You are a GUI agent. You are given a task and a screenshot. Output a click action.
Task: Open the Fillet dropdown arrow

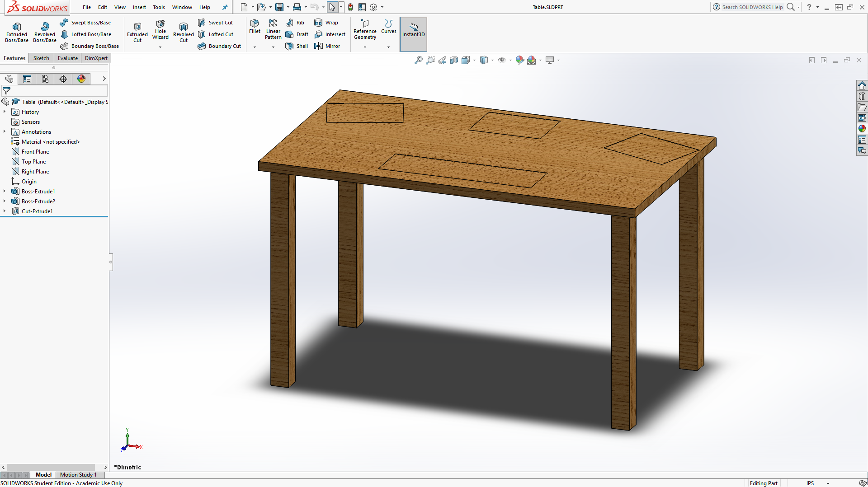pos(255,47)
